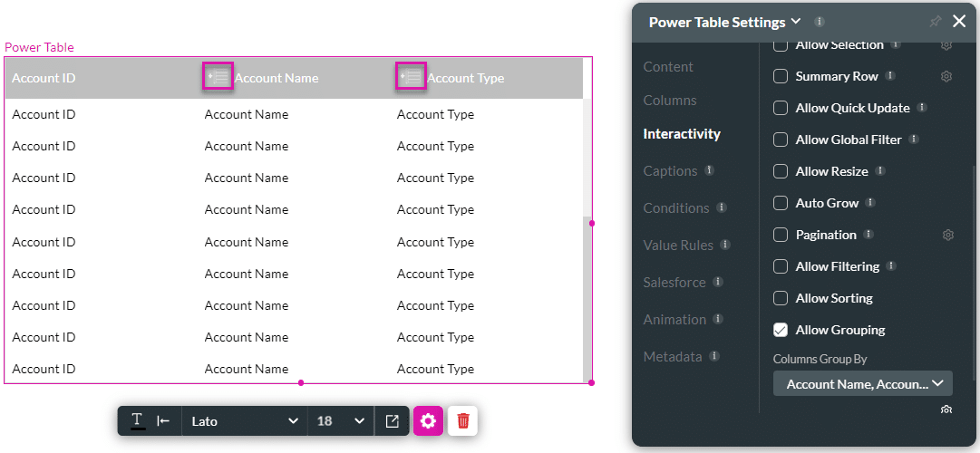Viewport: 980px width, 453px height.
Task: Tick the Auto Grow checkbox
Action: [781, 203]
